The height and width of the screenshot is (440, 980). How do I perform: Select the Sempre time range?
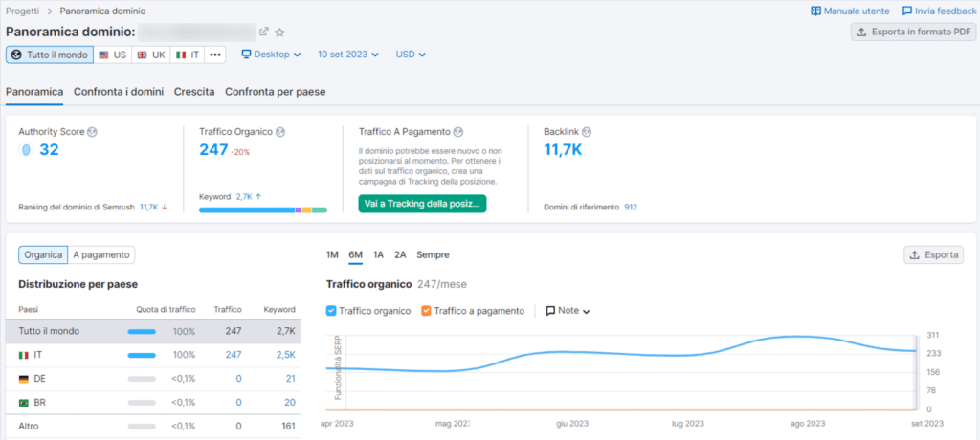[433, 255]
